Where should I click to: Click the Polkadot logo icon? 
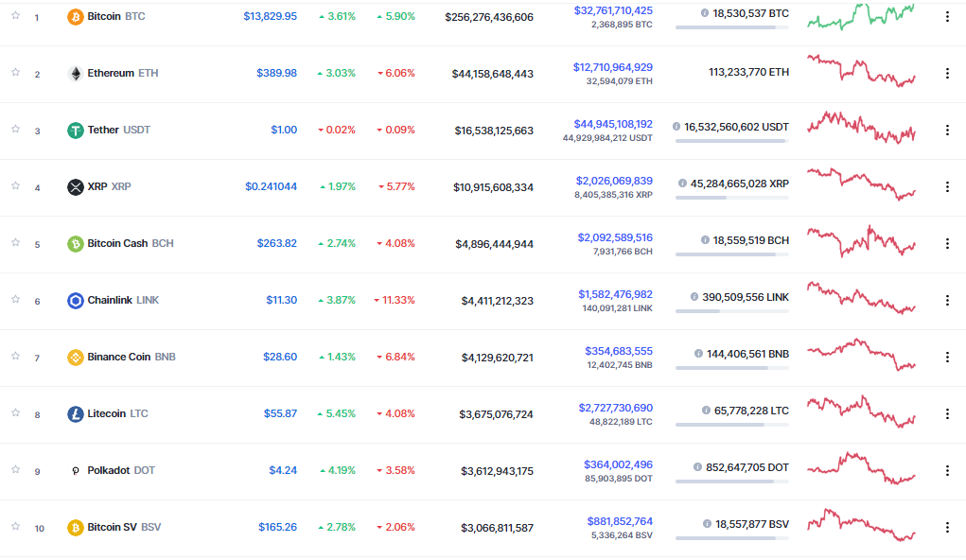coord(75,471)
